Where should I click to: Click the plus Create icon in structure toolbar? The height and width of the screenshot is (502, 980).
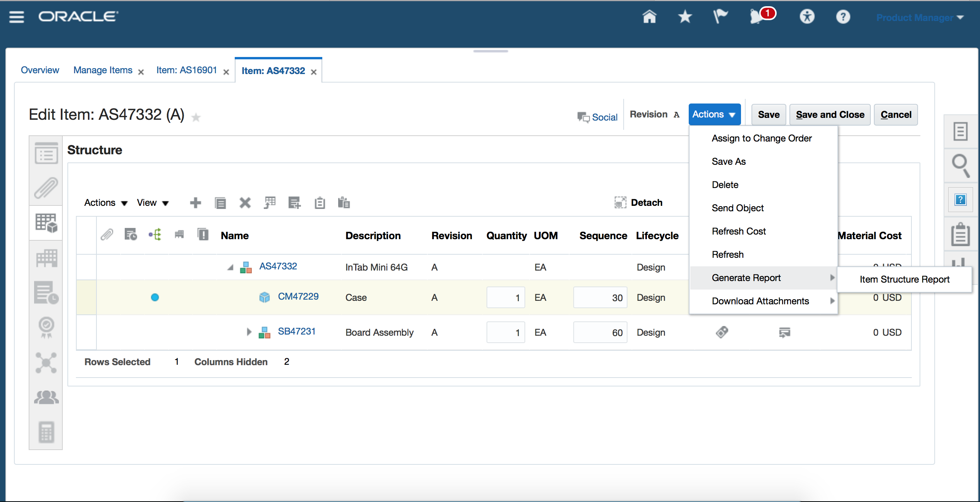point(196,203)
